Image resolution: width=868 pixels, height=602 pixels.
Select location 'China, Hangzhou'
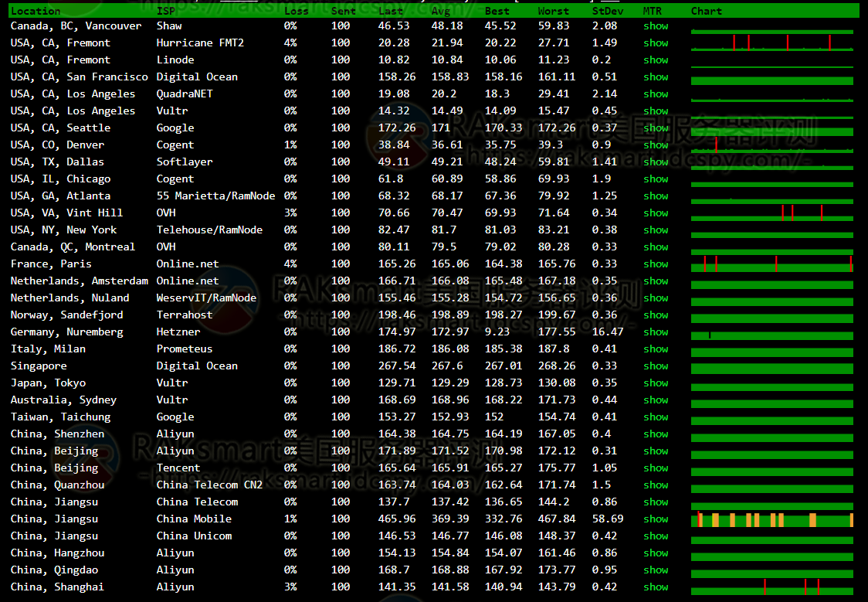pyautogui.click(x=58, y=553)
